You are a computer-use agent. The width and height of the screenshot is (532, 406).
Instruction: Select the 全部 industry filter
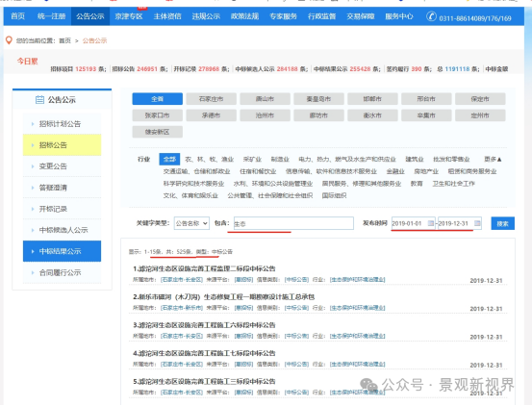[169, 159]
